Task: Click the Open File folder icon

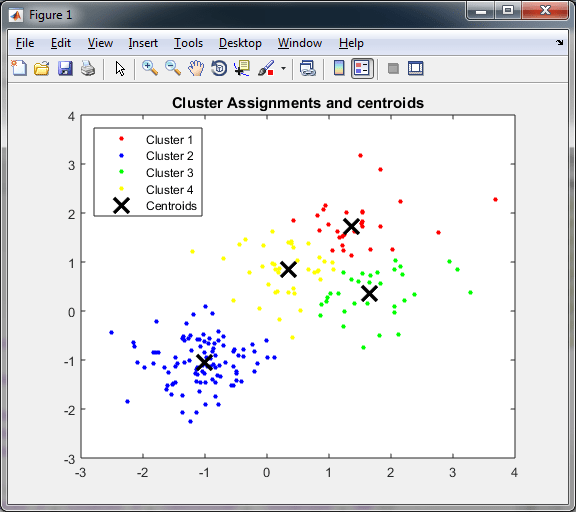Action: click(x=42, y=68)
